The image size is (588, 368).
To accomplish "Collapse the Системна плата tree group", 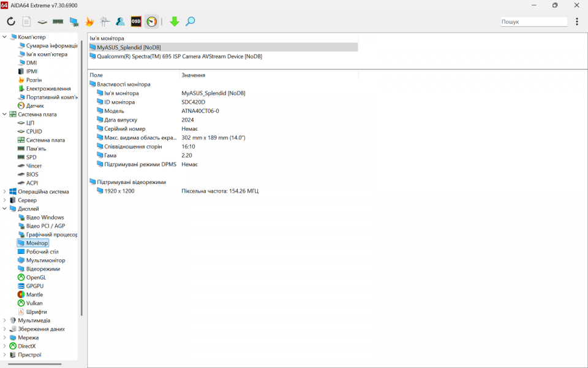I will [4, 114].
